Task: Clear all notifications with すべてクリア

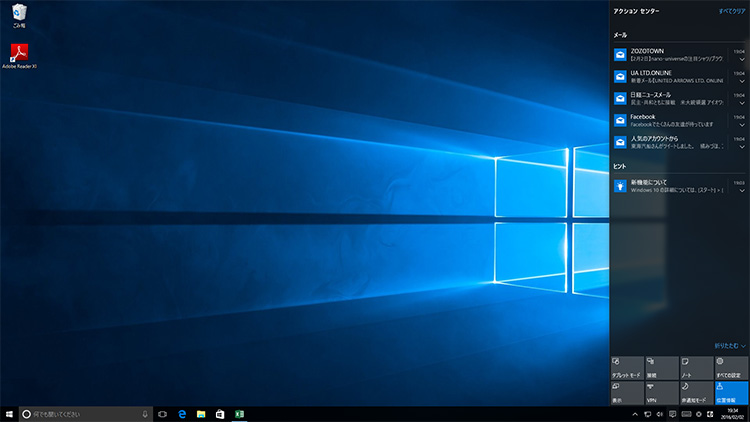Action: [730, 10]
